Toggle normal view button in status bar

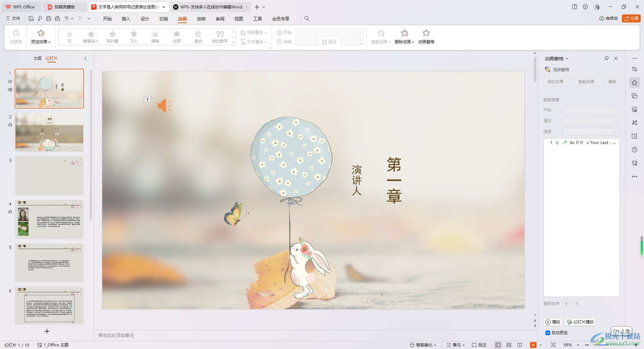[x=498, y=345]
